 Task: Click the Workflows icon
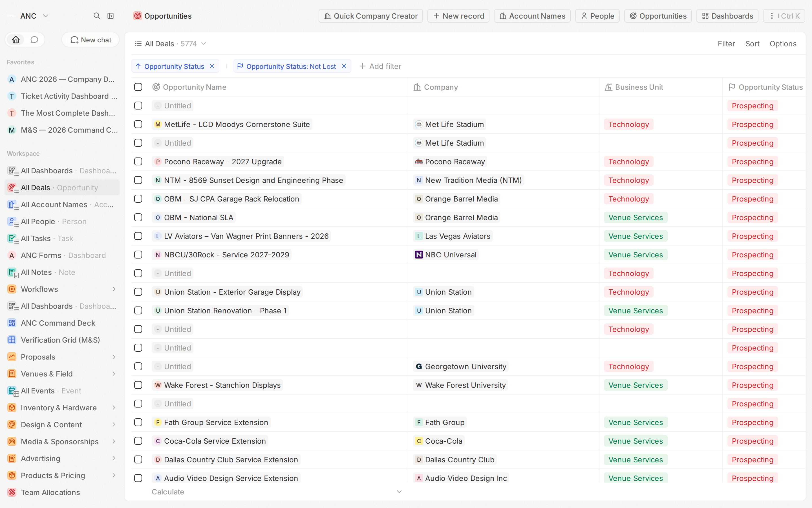(x=12, y=289)
